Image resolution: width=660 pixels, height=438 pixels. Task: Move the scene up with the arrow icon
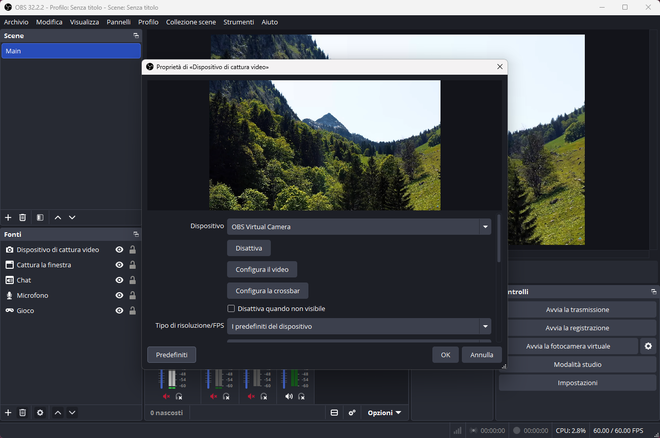click(58, 218)
